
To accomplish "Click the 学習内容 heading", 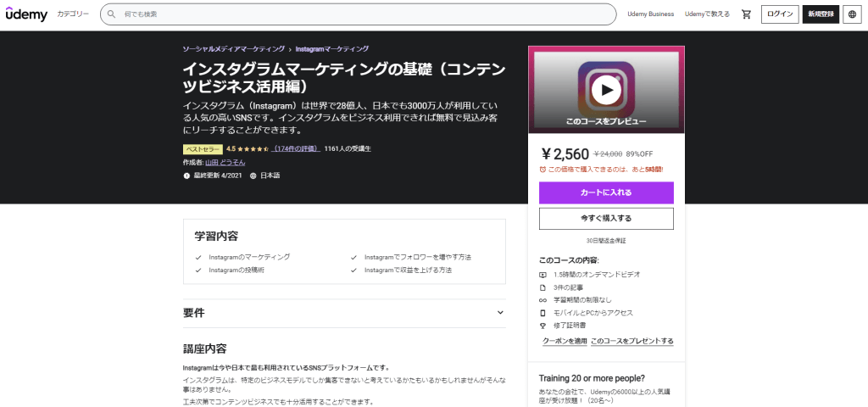I will coord(216,236).
